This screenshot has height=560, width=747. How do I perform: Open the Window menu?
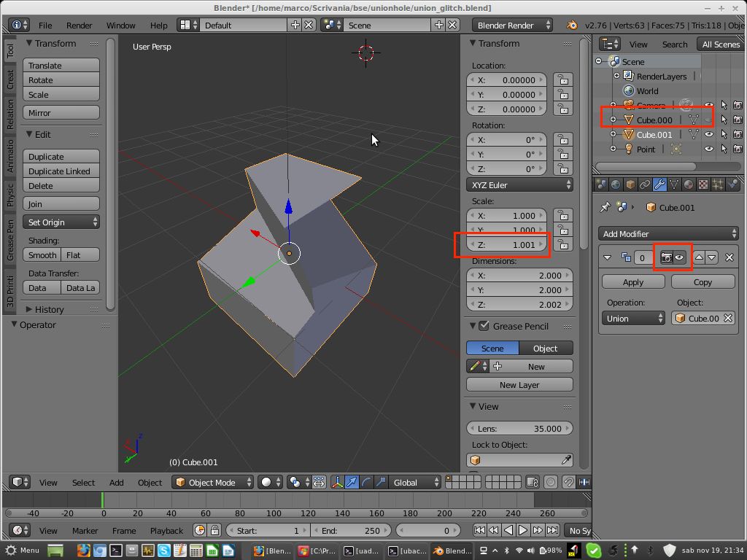(x=120, y=26)
